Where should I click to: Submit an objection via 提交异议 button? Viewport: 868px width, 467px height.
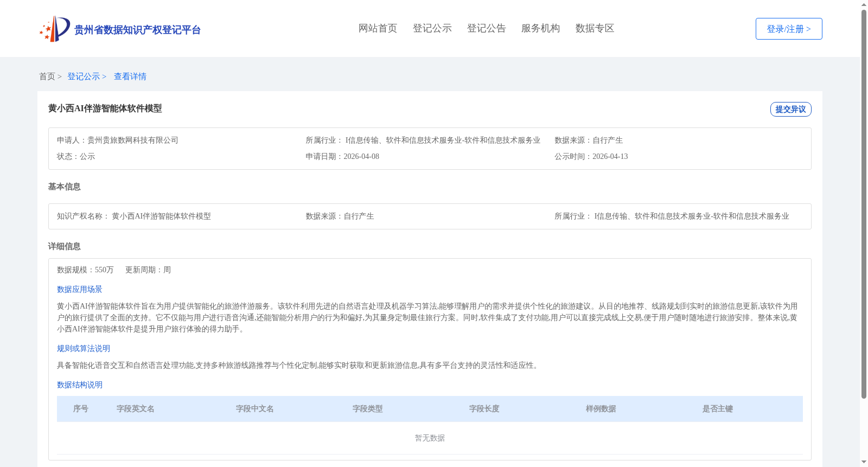point(790,109)
